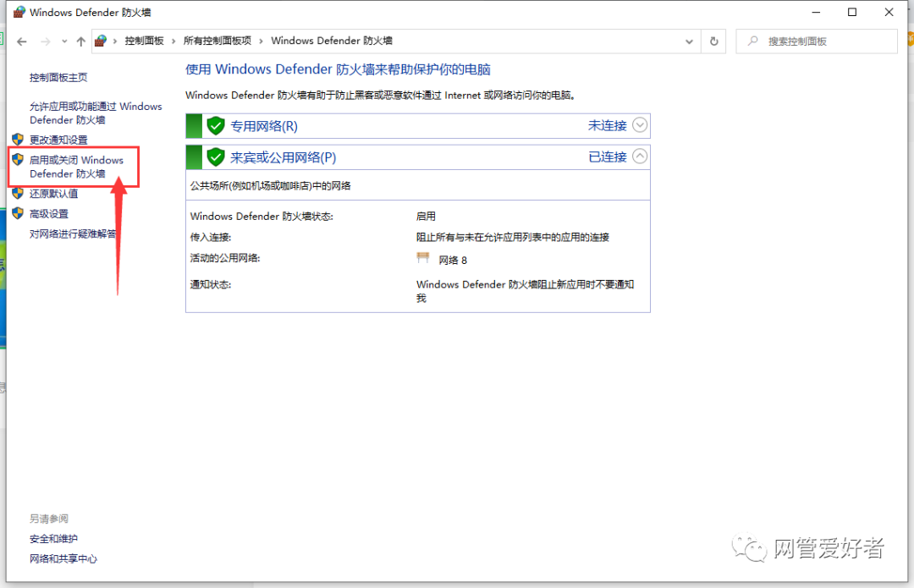Click green shield icon of 来宾或公用网络(P)
This screenshot has height=588, width=914.
tap(216, 157)
